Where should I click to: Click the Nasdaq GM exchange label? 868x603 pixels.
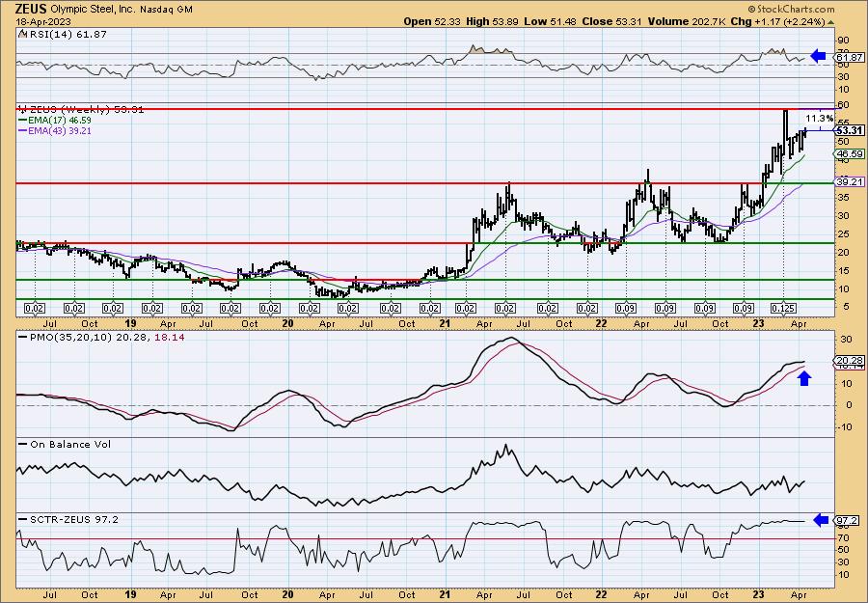[x=166, y=10]
